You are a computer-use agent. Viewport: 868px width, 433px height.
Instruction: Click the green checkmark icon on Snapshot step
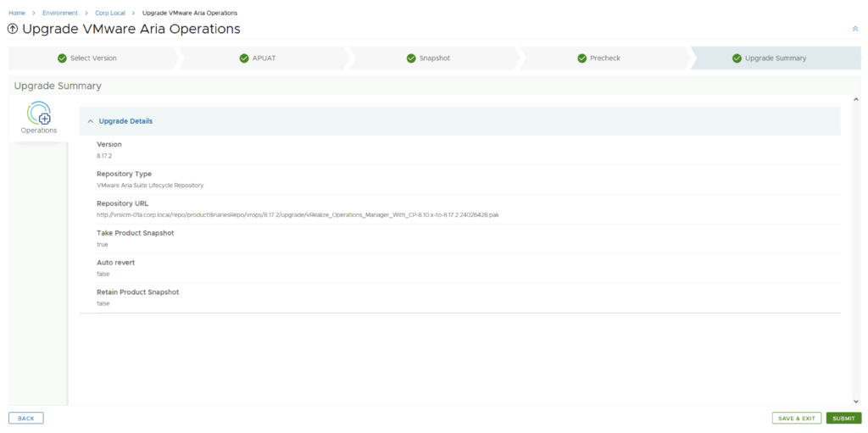pyautogui.click(x=411, y=58)
